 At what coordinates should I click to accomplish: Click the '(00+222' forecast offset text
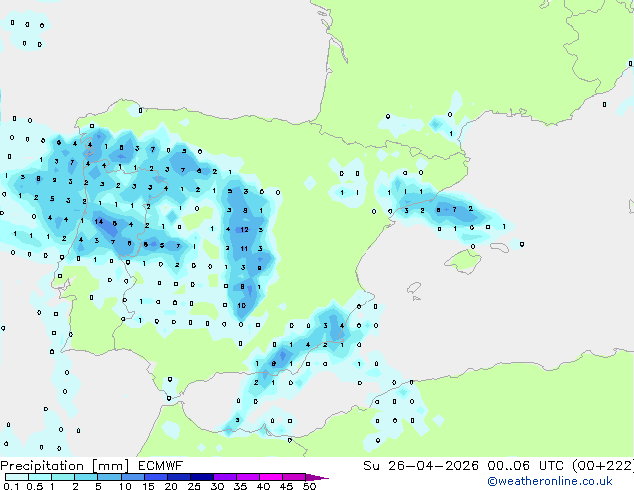tap(602, 466)
